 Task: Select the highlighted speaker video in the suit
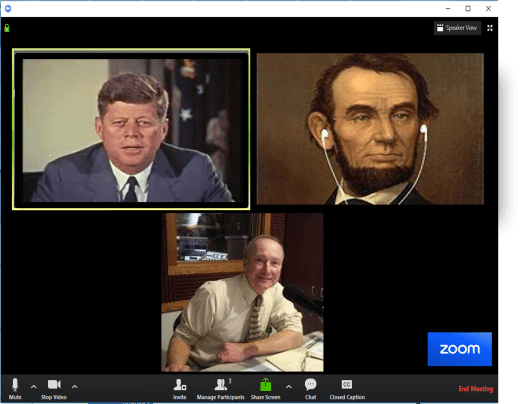(x=131, y=129)
